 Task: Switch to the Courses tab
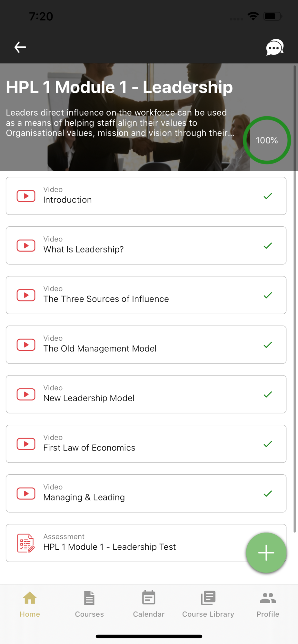pyautogui.click(x=89, y=604)
